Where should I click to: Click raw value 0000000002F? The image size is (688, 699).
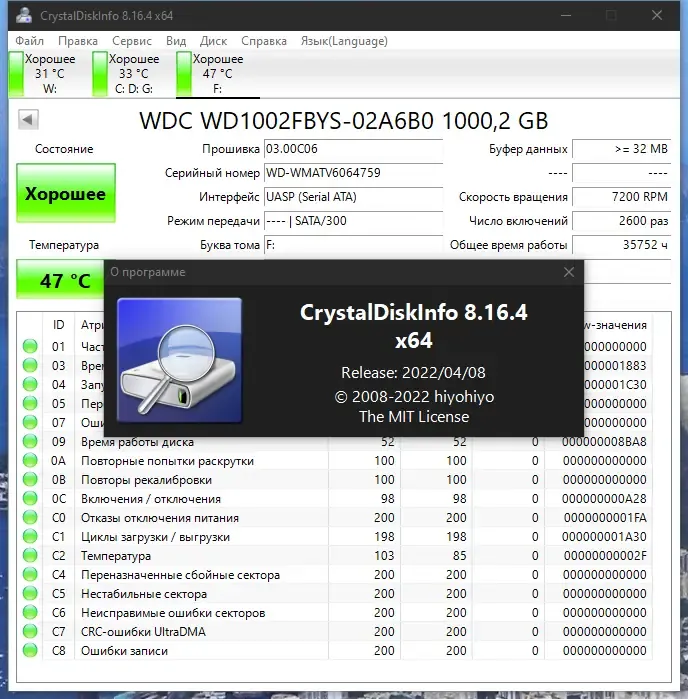(x=605, y=555)
